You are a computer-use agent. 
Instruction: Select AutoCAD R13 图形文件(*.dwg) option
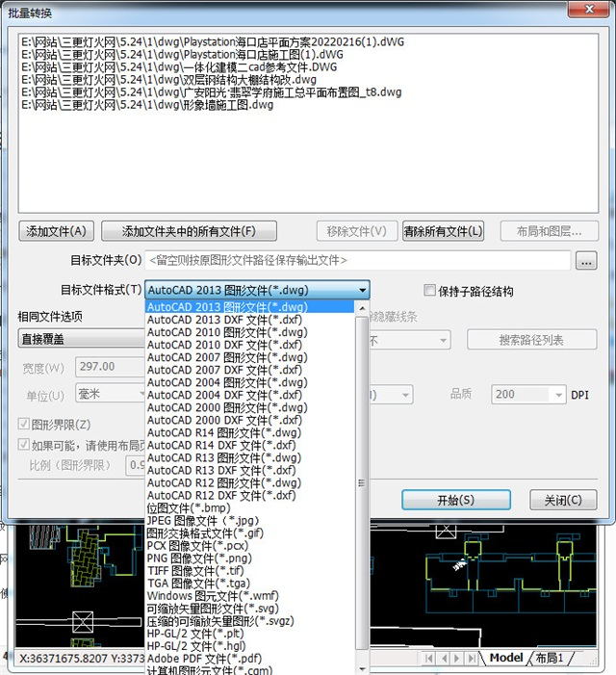[250, 457]
